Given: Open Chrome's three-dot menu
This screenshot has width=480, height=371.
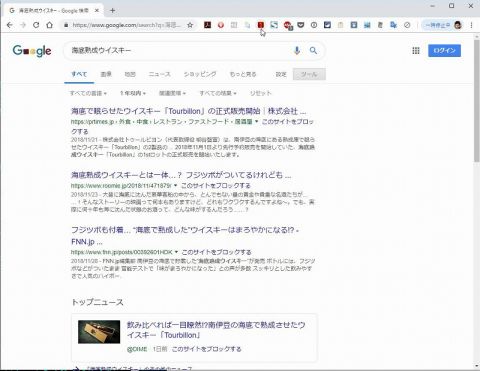Looking at the screenshot, I should pyautogui.click(x=471, y=25).
